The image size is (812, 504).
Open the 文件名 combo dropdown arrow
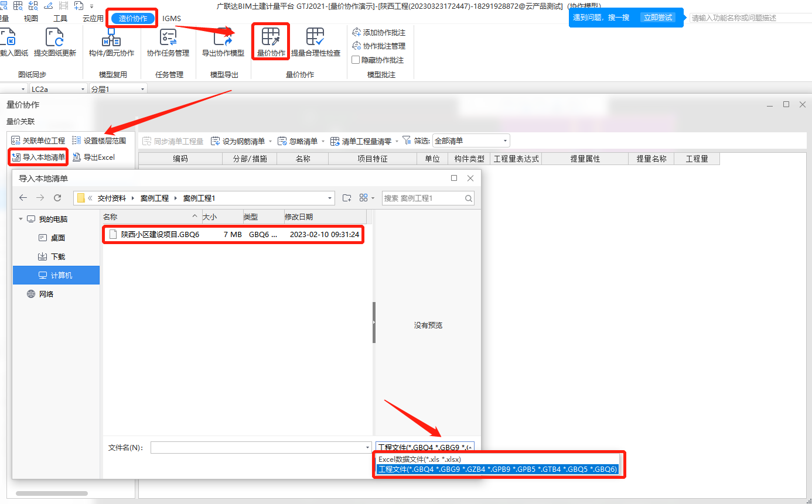tap(367, 447)
